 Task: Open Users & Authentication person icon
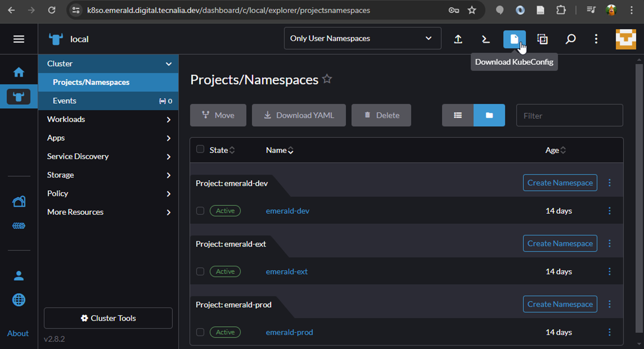point(19,276)
